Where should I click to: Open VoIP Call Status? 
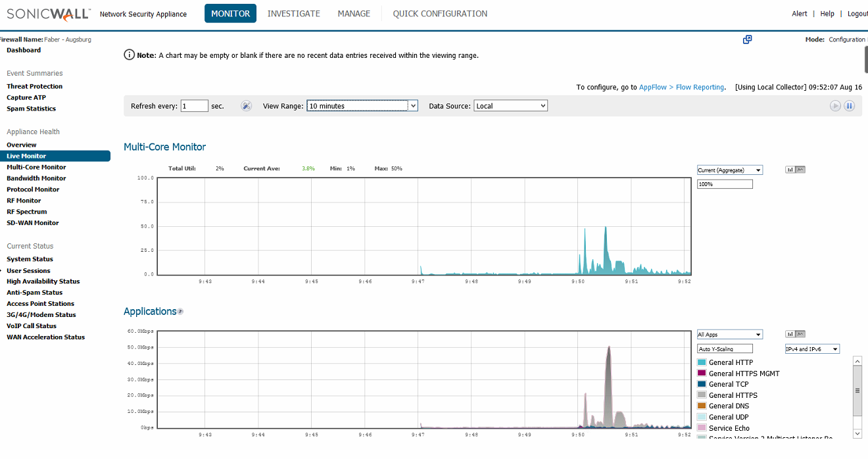pyautogui.click(x=32, y=326)
